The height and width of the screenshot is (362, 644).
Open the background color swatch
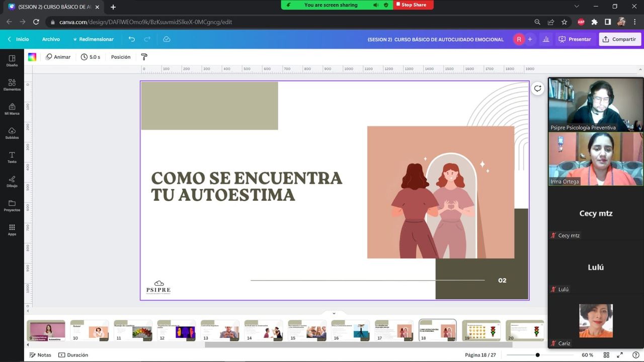32,57
